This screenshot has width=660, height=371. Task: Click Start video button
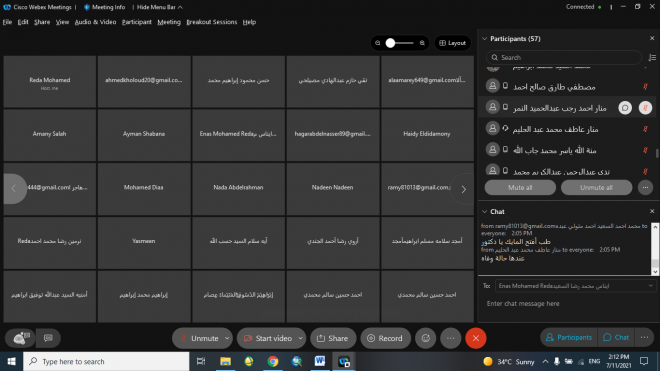(x=268, y=338)
